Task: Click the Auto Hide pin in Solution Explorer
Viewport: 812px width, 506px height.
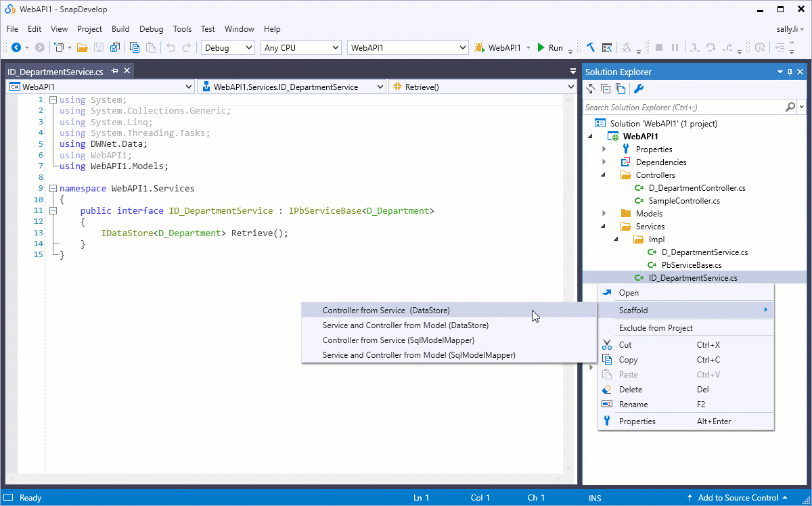Action: coord(790,72)
